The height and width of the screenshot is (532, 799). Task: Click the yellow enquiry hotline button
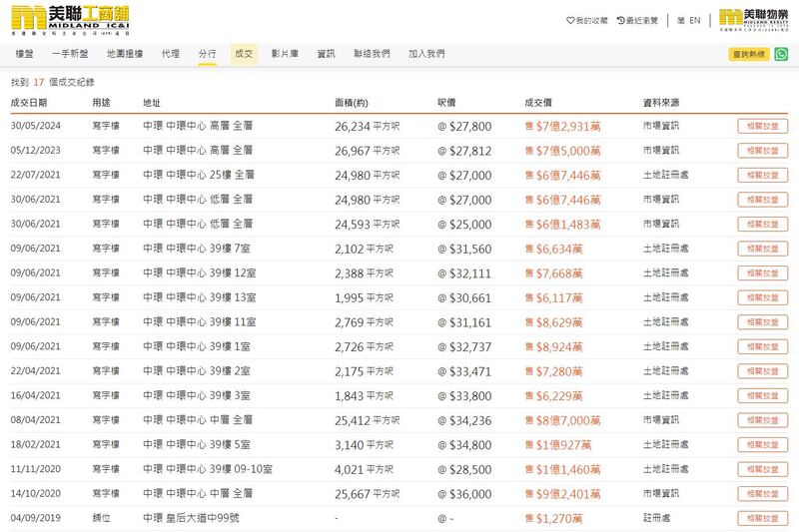click(x=748, y=54)
